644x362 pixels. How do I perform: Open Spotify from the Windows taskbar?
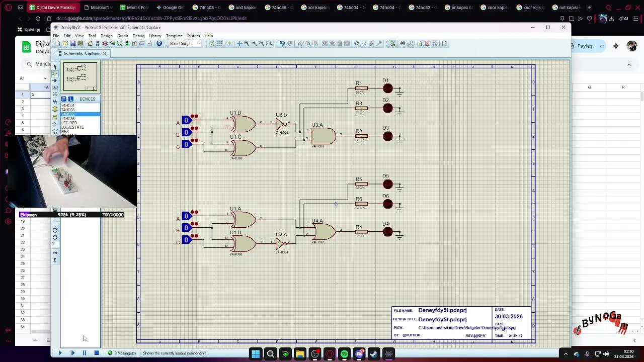[x=344, y=354]
